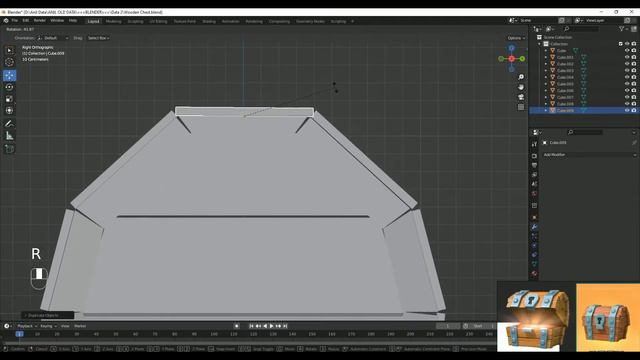Open the Tool properties tab

point(534,144)
